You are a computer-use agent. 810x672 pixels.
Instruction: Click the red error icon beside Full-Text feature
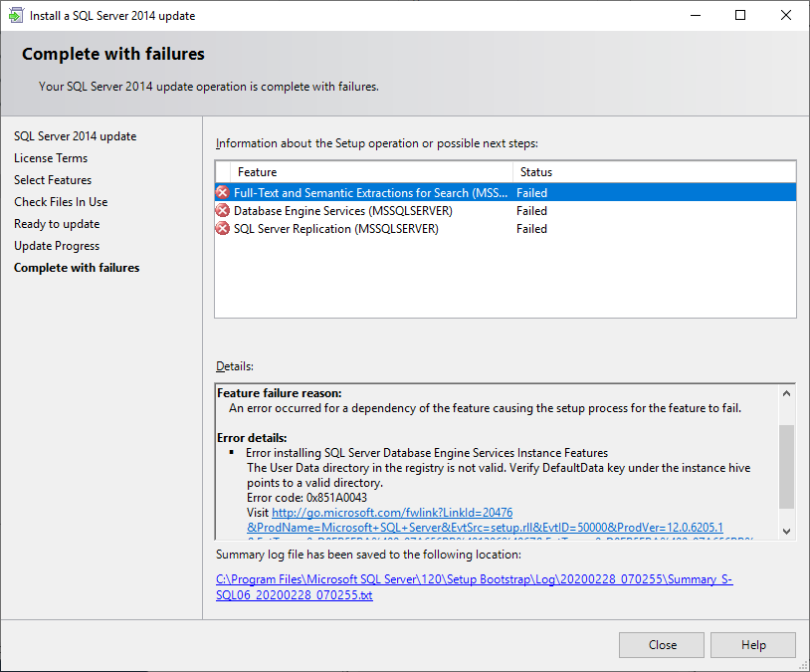223,193
